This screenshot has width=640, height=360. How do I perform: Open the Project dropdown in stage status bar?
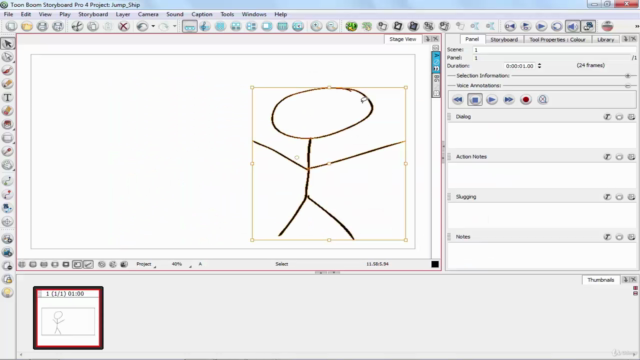[146, 264]
